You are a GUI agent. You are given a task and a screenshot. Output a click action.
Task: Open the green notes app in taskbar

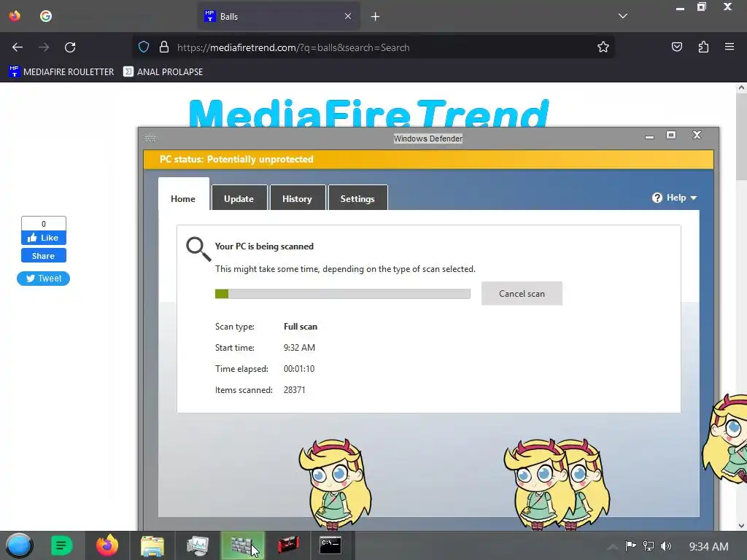(x=61, y=545)
